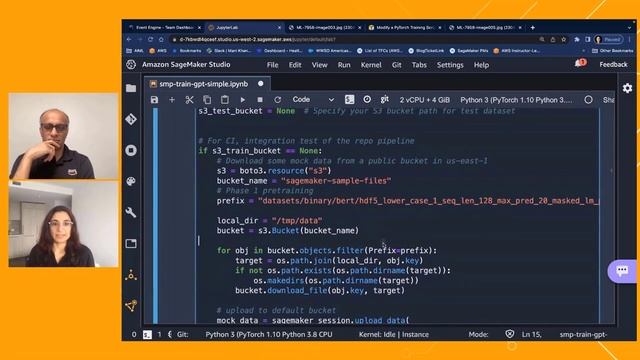Viewport: 640px width, 360px height.
Task: Open the Code cell type dropdown
Action: click(x=313, y=100)
